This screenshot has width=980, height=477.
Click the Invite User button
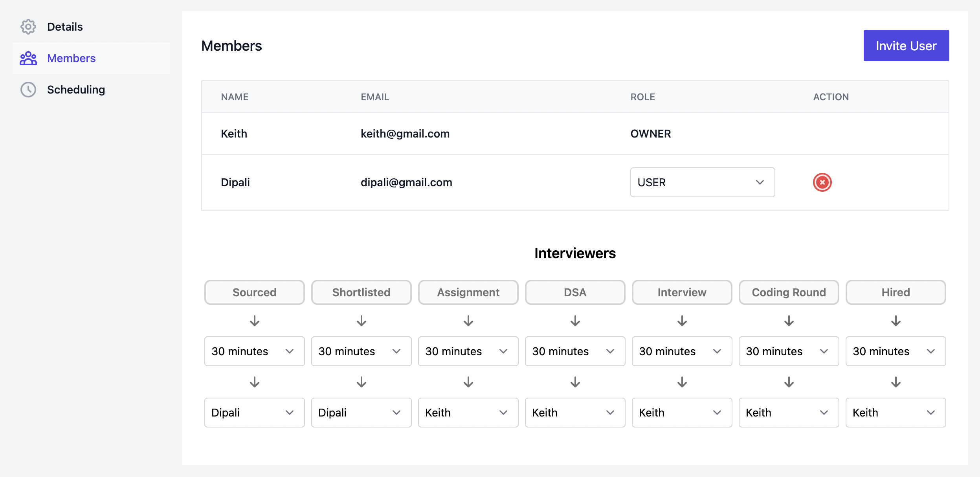point(906,46)
